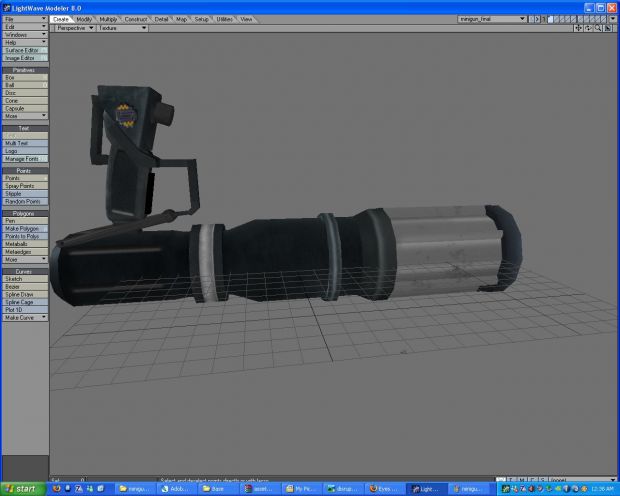Screen dimensions: 620x496
Task: Click the Windows Start button
Action: 23,489
